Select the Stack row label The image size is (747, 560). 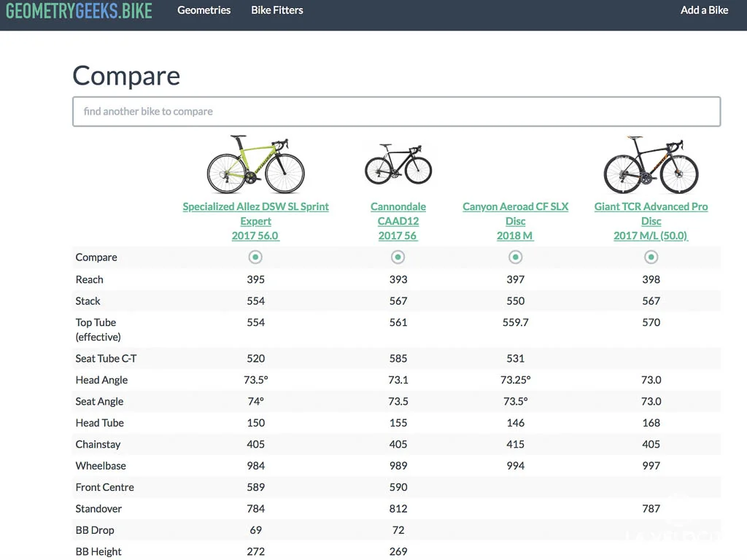pos(88,301)
